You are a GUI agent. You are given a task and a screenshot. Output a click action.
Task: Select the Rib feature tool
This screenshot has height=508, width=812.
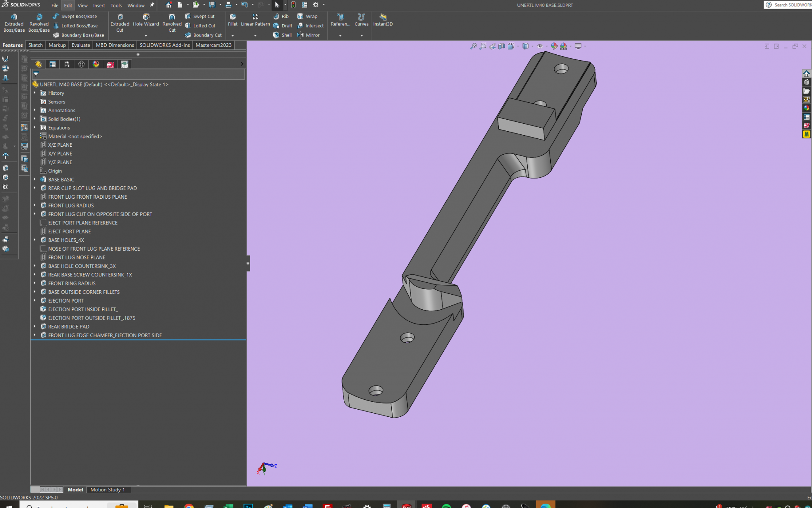click(281, 16)
